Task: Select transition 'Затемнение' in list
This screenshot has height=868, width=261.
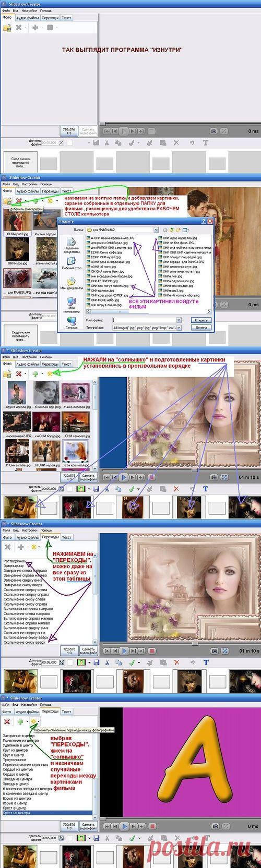Action: pos(14,566)
